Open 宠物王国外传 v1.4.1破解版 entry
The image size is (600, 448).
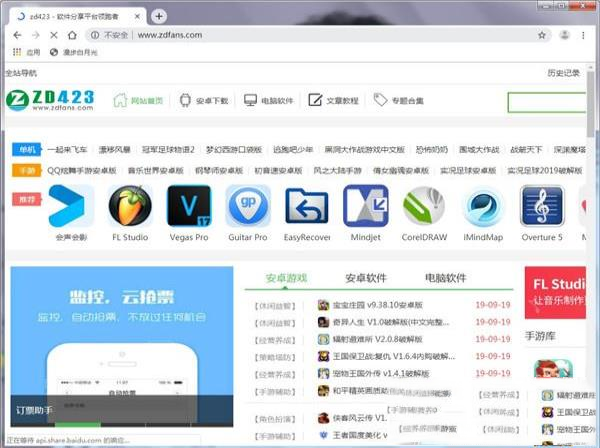tap(381, 373)
